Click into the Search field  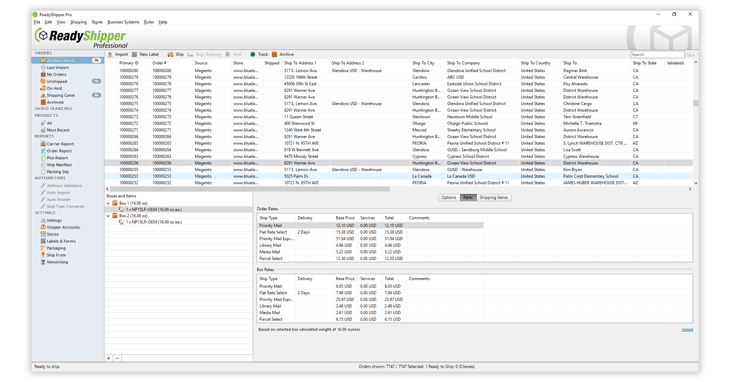coord(657,54)
